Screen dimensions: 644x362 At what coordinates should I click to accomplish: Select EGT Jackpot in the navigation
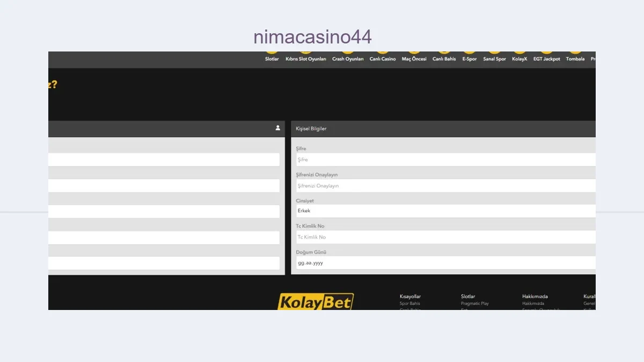click(x=546, y=58)
